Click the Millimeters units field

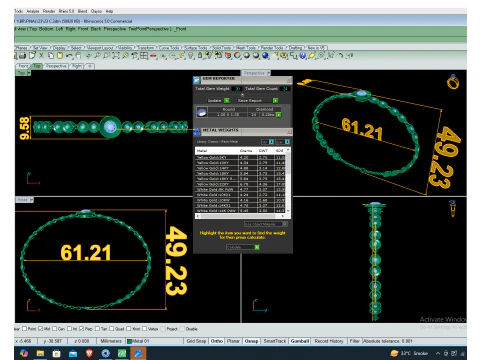pos(111,341)
